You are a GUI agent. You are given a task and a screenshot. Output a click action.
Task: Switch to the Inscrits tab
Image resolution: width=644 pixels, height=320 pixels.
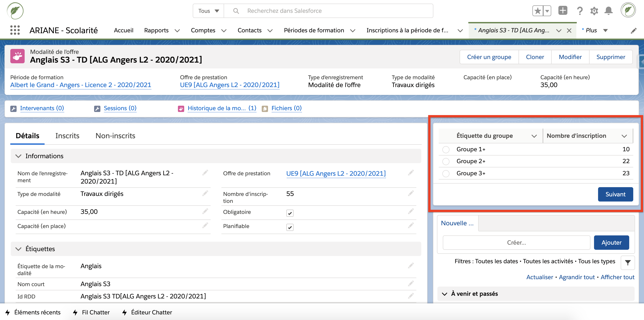pos(67,136)
